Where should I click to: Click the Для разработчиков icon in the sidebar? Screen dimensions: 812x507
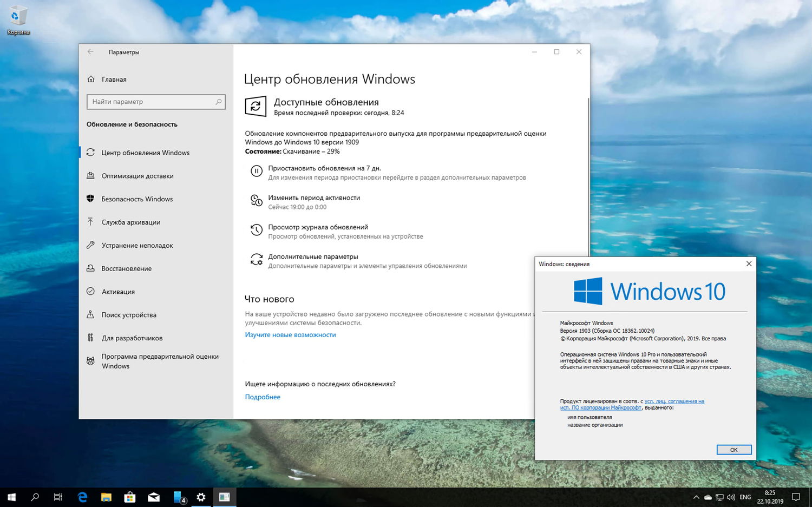click(x=90, y=338)
